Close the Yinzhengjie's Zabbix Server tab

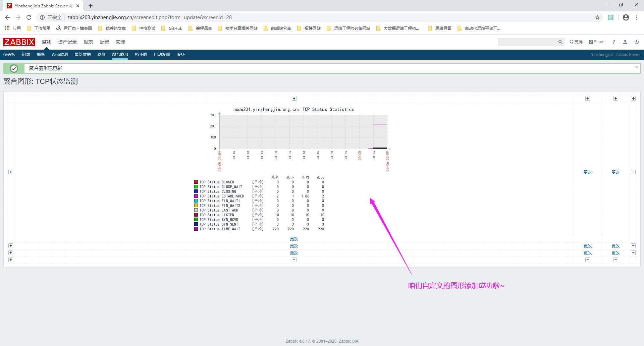coord(78,6)
